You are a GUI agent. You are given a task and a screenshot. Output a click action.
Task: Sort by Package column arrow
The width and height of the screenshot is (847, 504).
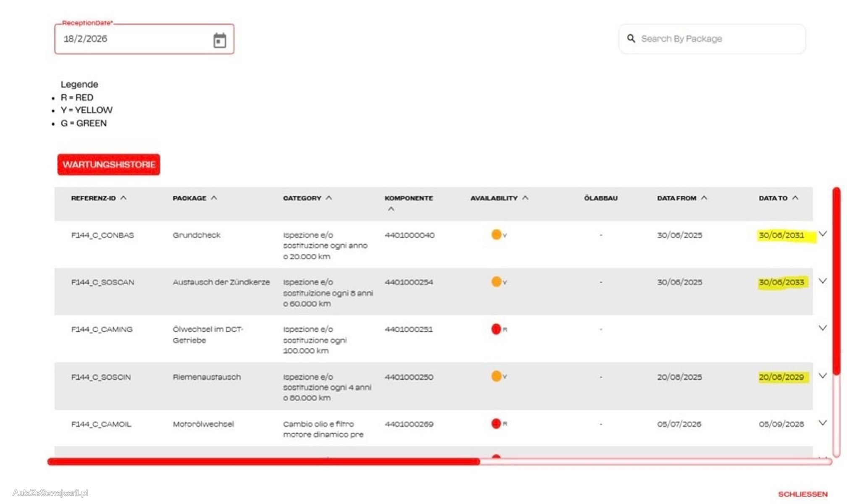click(214, 198)
